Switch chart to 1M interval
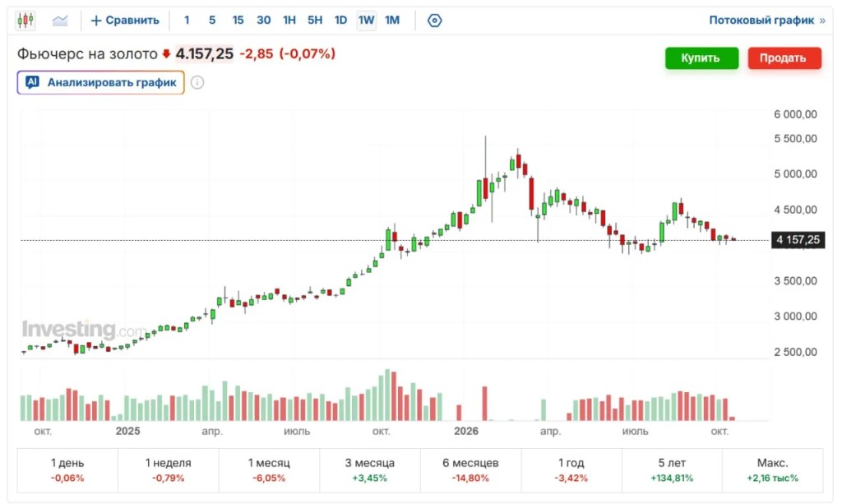This screenshot has width=842, height=504. tap(392, 21)
